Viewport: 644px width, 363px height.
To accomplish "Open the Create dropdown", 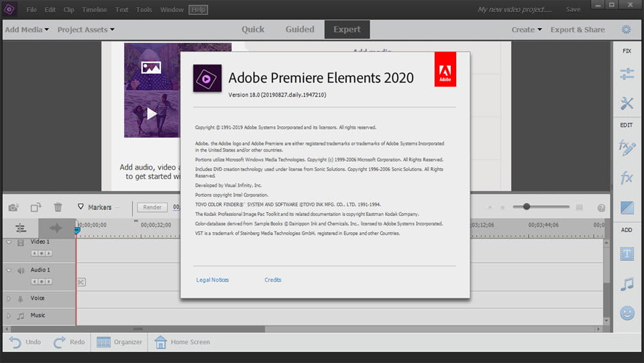I will [527, 30].
